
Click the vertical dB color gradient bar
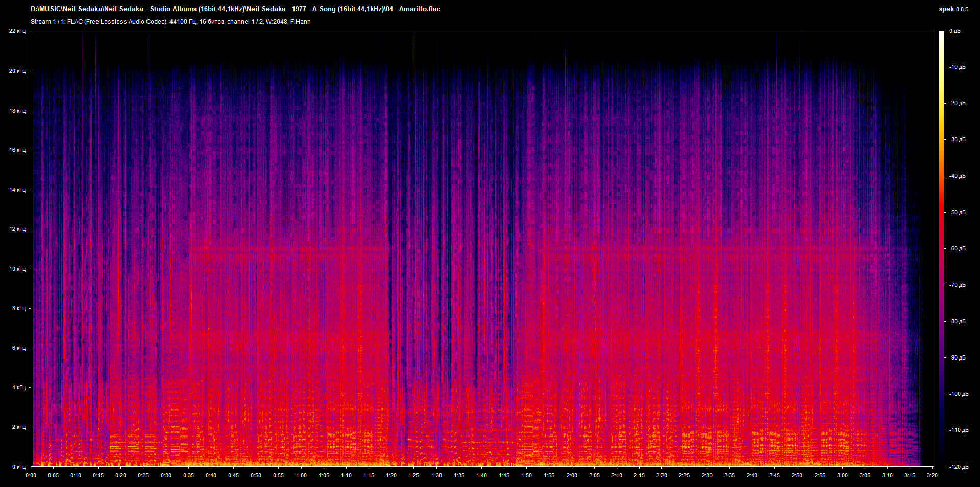point(942,248)
